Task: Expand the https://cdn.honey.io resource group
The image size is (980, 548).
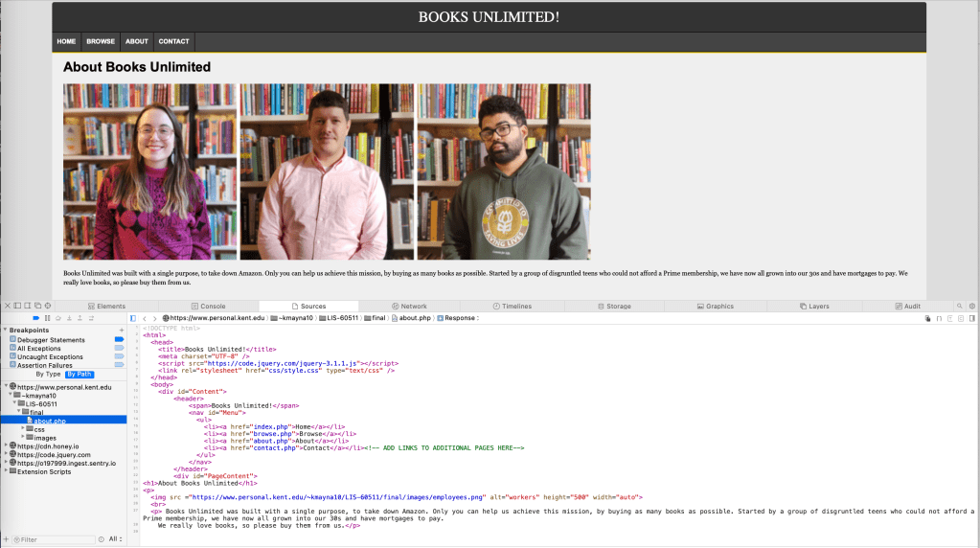Action: 5,445
